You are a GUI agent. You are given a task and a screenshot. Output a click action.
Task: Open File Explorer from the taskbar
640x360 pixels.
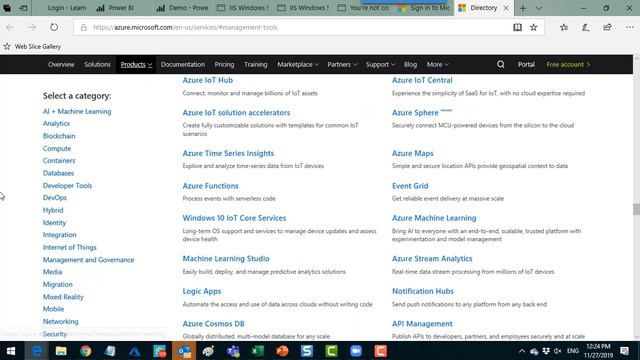(61, 351)
